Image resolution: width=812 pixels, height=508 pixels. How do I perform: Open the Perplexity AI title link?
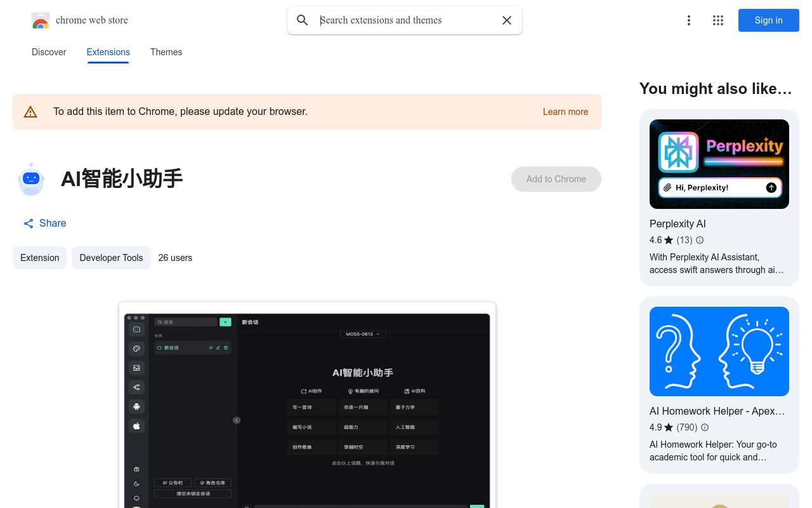pyautogui.click(x=678, y=224)
